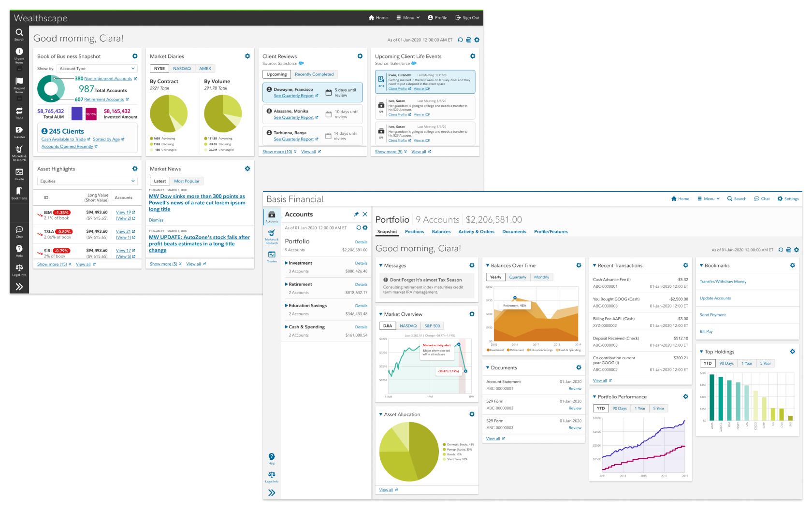This screenshot has width=812, height=509.
Task: Open Urgent Items in Wealthscape sidebar
Action: pyautogui.click(x=19, y=56)
